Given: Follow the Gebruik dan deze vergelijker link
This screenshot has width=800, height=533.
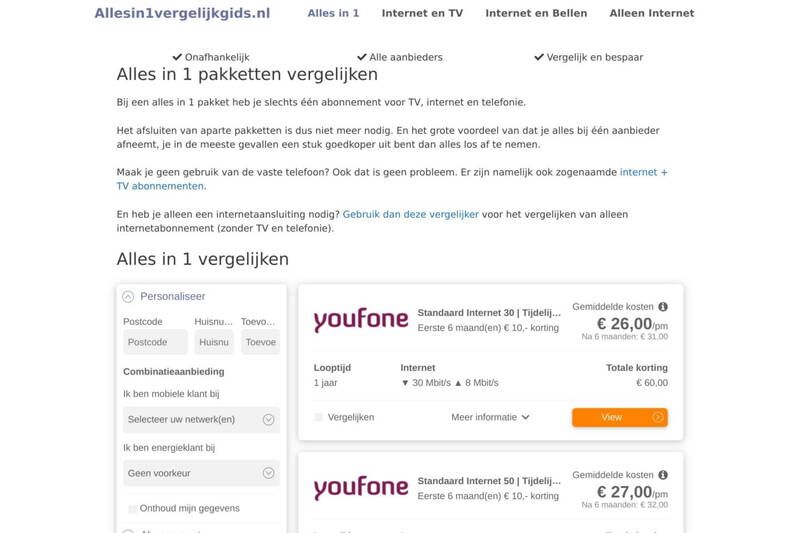Looking at the screenshot, I should [410, 214].
